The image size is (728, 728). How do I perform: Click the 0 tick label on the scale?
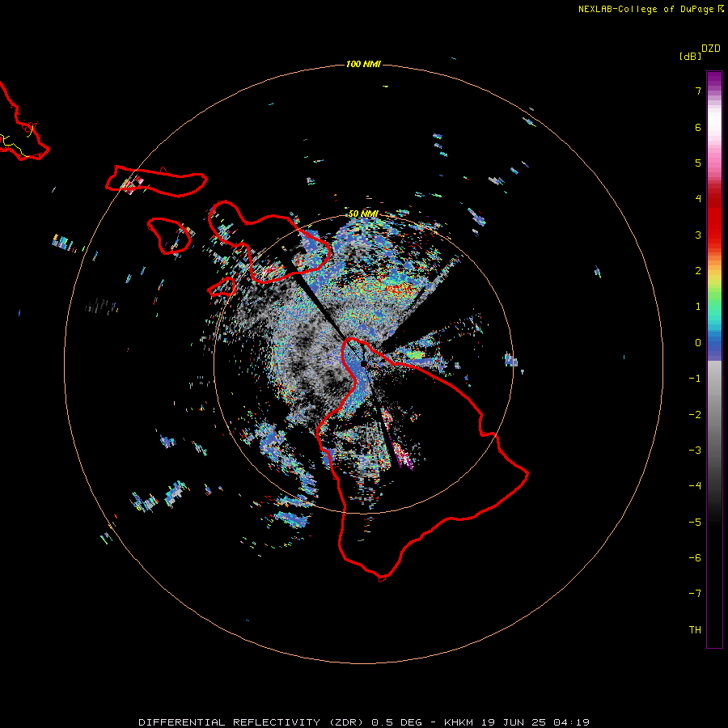point(698,343)
